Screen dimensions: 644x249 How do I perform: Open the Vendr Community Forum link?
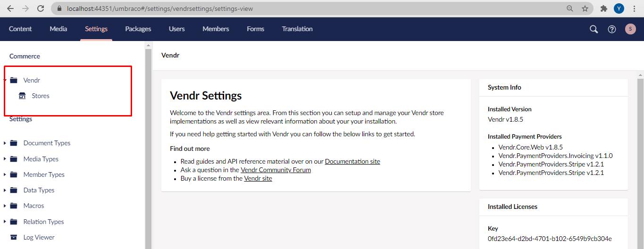pyautogui.click(x=276, y=170)
